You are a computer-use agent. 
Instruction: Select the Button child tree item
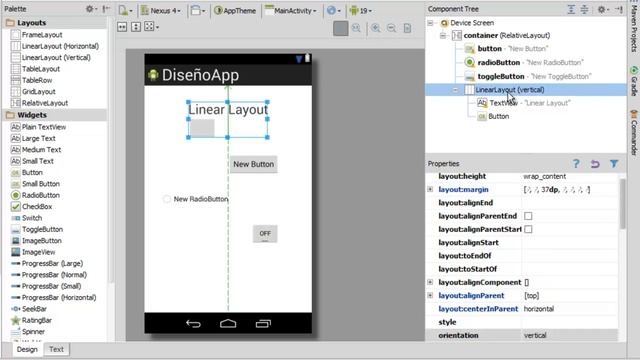[493, 116]
